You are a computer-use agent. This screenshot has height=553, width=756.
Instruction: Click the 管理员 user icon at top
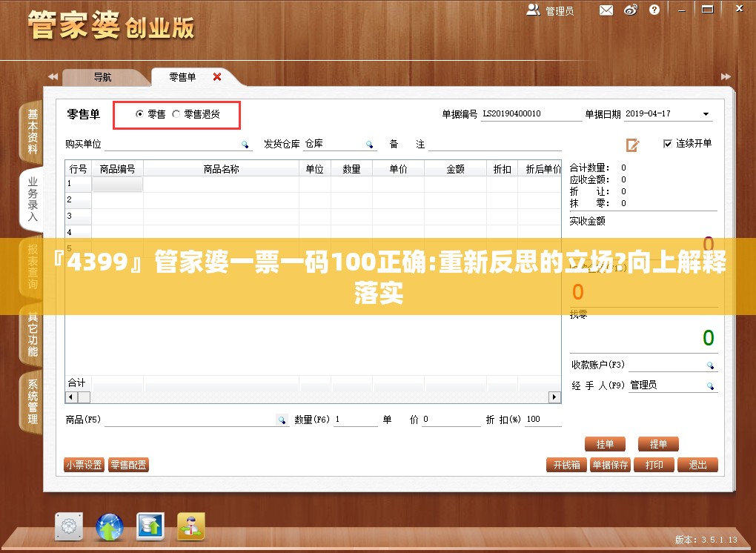pos(533,10)
